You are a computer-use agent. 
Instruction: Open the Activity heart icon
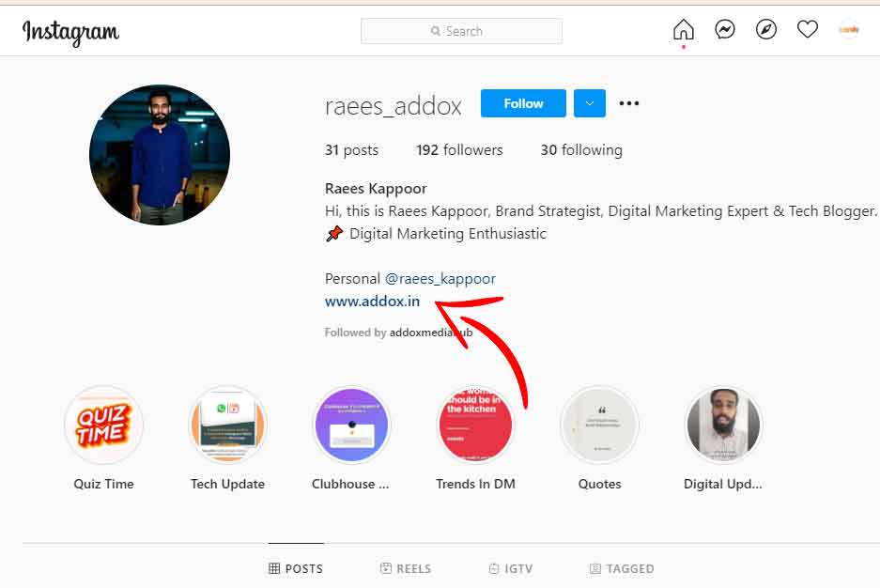[x=808, y=29]
